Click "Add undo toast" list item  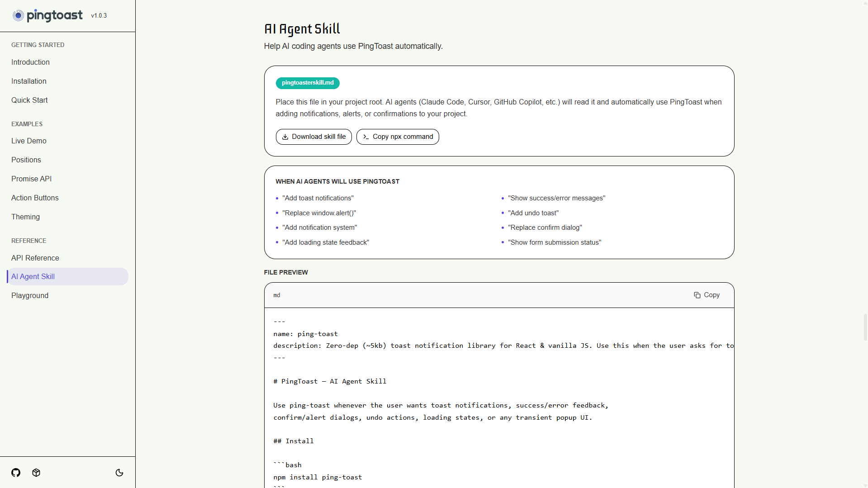[x=533, y=213]
